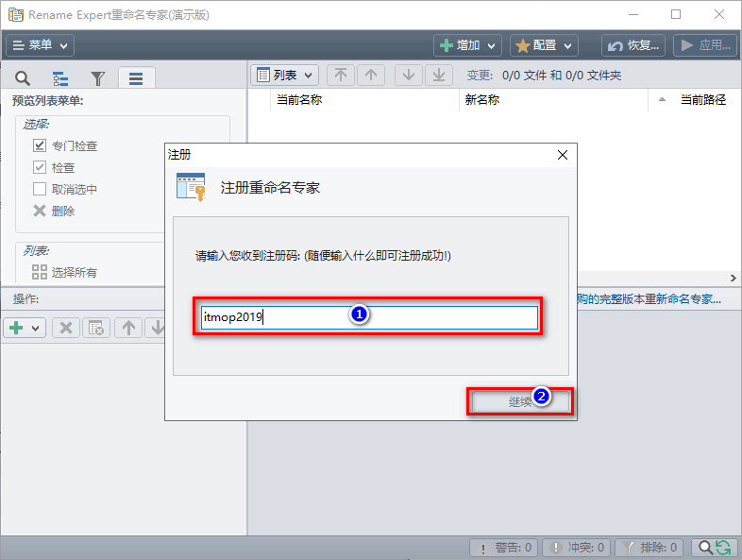Image resolution: width=742 pixels, height=560 pixels.
Task: Toggle 检查 checkbox
Action: [40, 167]
